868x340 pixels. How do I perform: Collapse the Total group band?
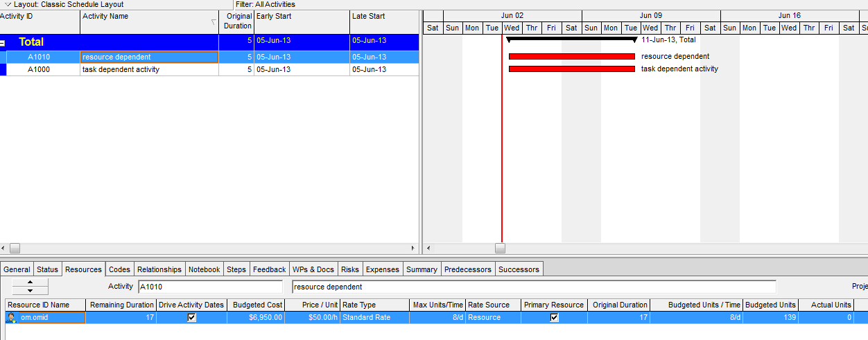(3, 42)
